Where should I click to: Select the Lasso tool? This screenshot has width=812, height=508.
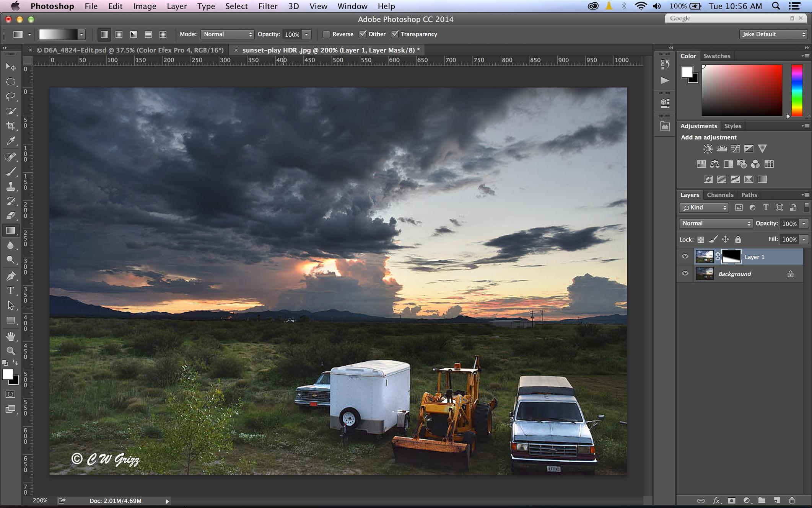tap(11, 96)
